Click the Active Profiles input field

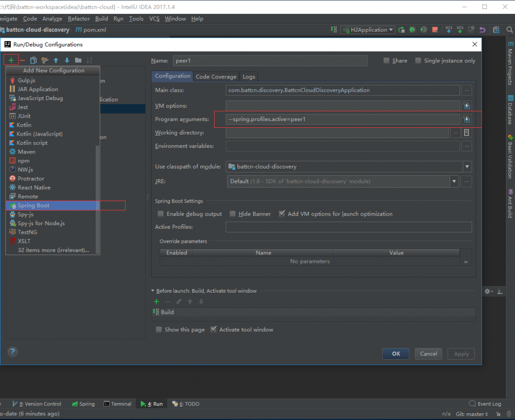(348, 227)
